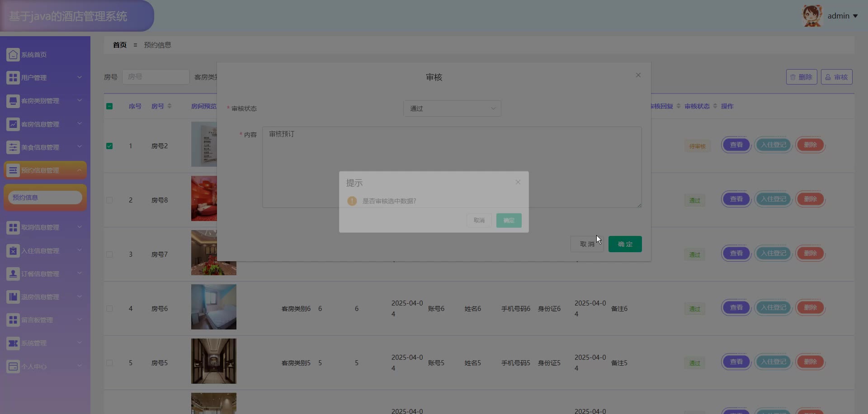Check the checkbox for row 房号6

point(109,309)
